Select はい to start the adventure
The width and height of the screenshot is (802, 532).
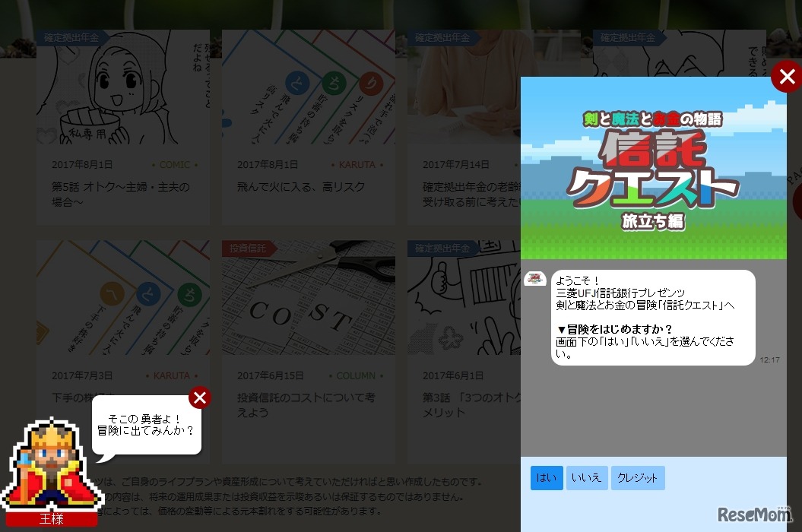pos(547,477)
